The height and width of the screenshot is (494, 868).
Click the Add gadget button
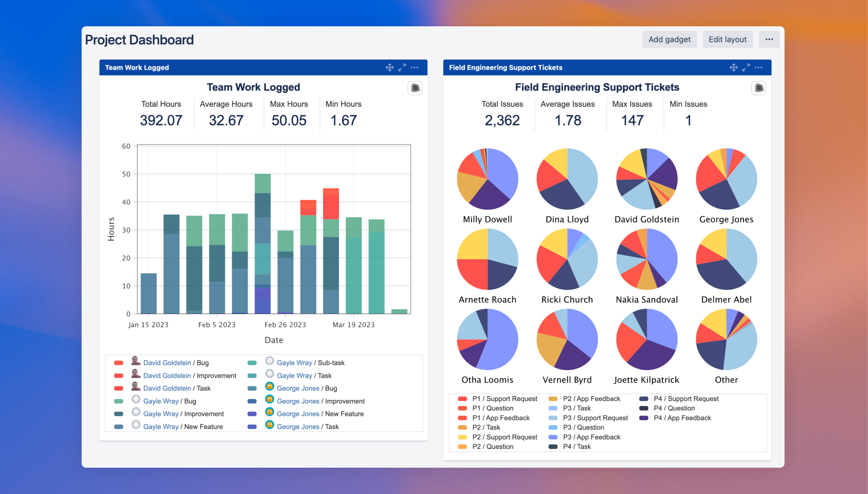coord(669,39)
